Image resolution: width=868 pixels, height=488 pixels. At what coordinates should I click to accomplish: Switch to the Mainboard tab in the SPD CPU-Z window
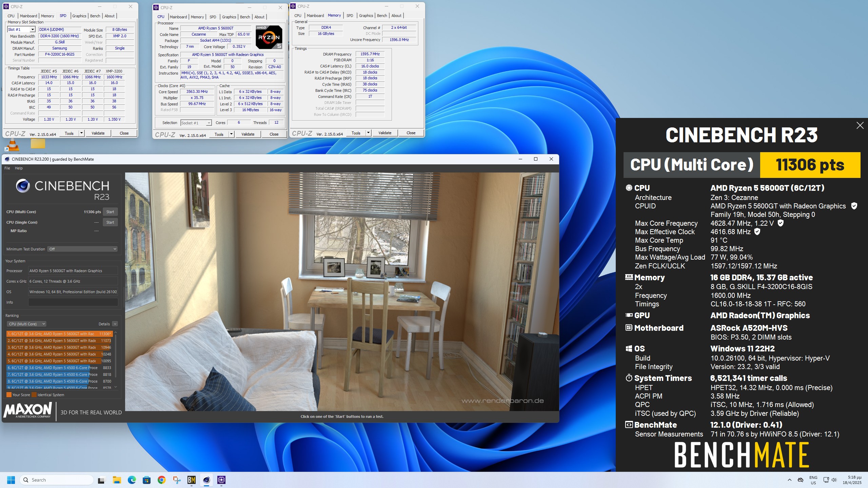point(28,16)
